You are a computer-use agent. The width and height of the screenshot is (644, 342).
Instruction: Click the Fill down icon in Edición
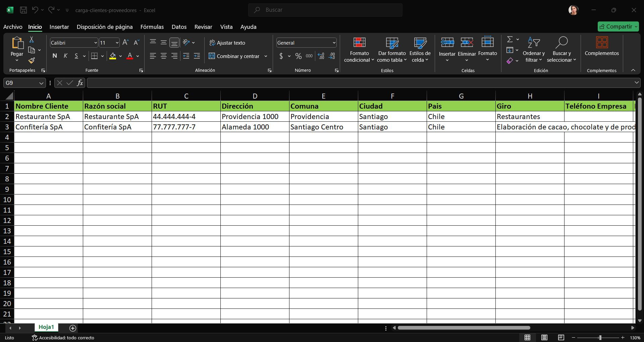click(510, 50)
